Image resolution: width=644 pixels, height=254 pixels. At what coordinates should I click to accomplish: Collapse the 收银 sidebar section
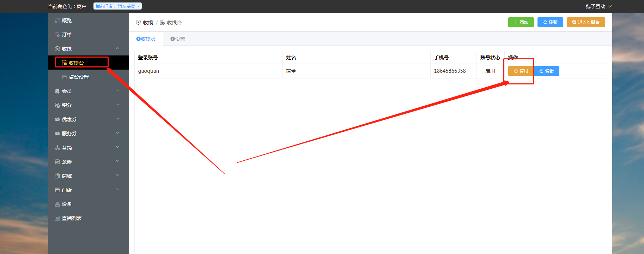click(x=118, y=48)
